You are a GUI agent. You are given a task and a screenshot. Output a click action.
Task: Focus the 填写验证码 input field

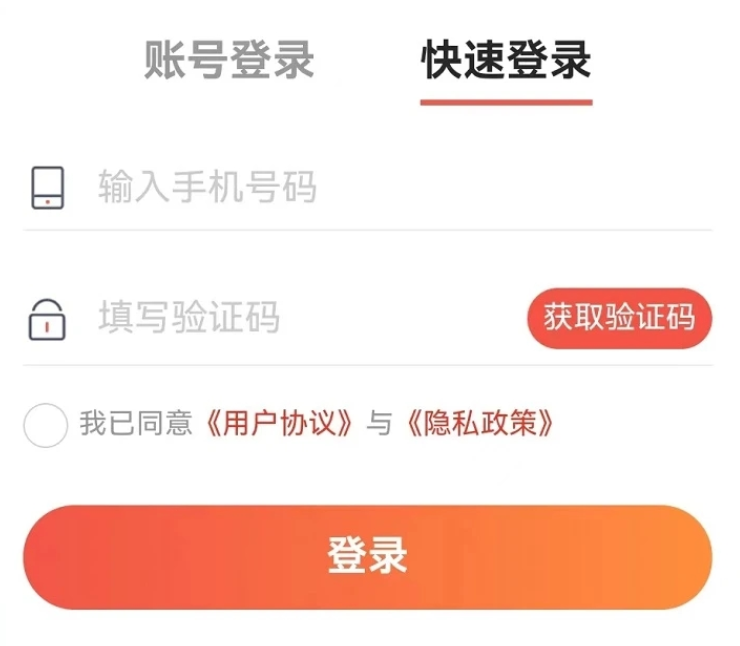[x=300, y=319]
